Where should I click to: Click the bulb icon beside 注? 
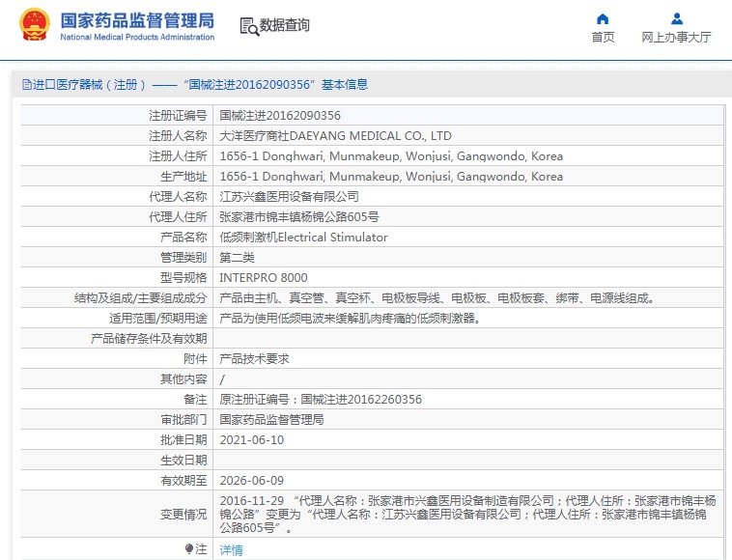tap(188, 548)
